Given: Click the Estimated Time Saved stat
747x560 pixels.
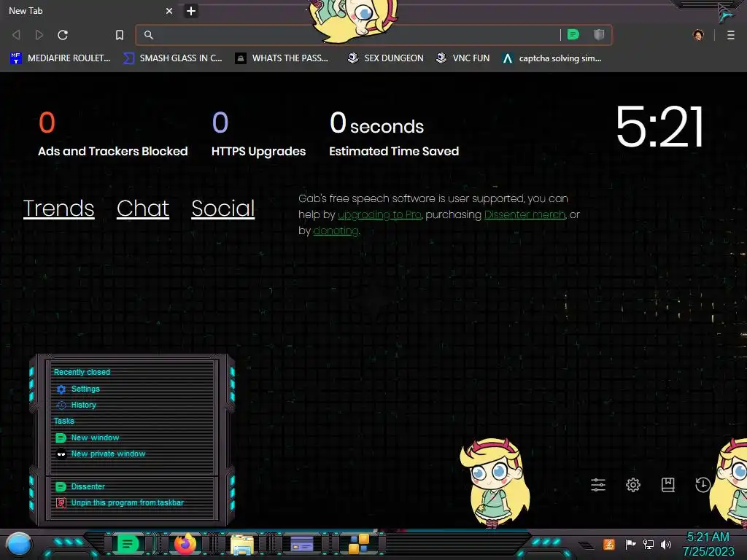Looking at the screenshot, I should 394,134.
